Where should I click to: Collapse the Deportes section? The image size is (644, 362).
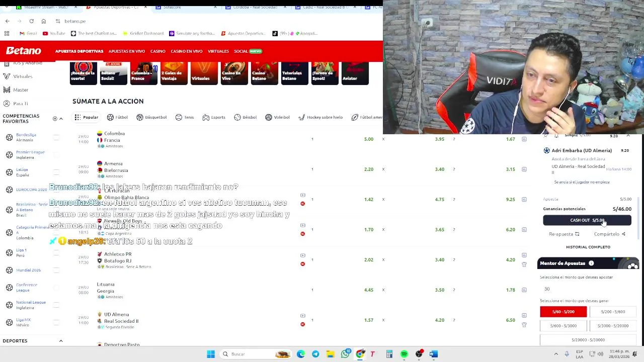point(61,341)
